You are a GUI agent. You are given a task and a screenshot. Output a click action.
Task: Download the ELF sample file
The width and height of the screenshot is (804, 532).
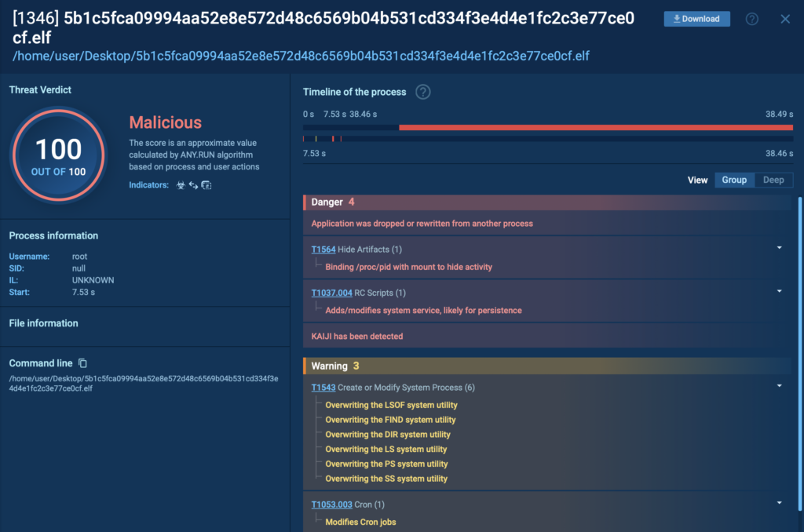[x=696, y=19]
